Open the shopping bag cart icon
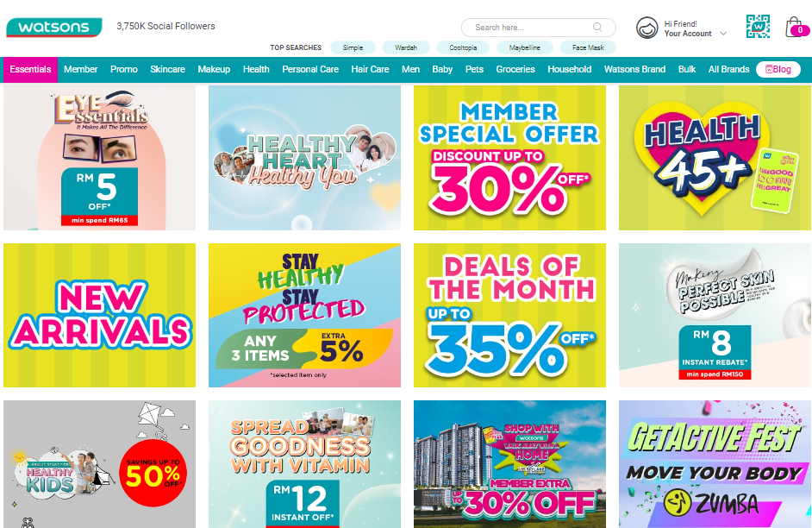812x528 pixels. point(795,27)
